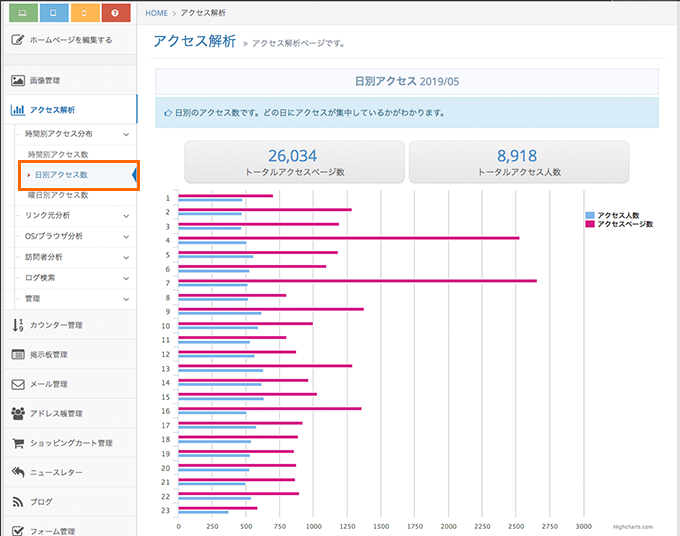Open カウンター管理 menu item

pyautogui.click(x=70, y=325)
